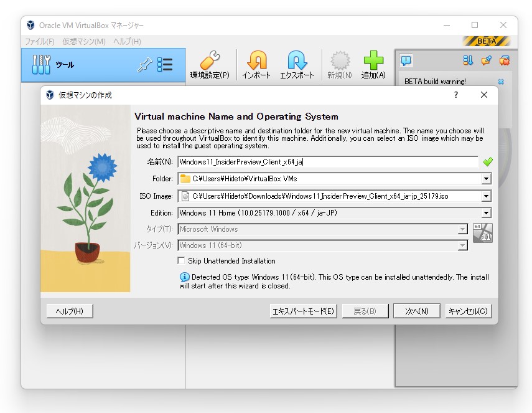Open the バージョン(V) Windows 11 (64-bit) dropdown
This screenshot has height=413, width=532.
(x=323, y=245)
